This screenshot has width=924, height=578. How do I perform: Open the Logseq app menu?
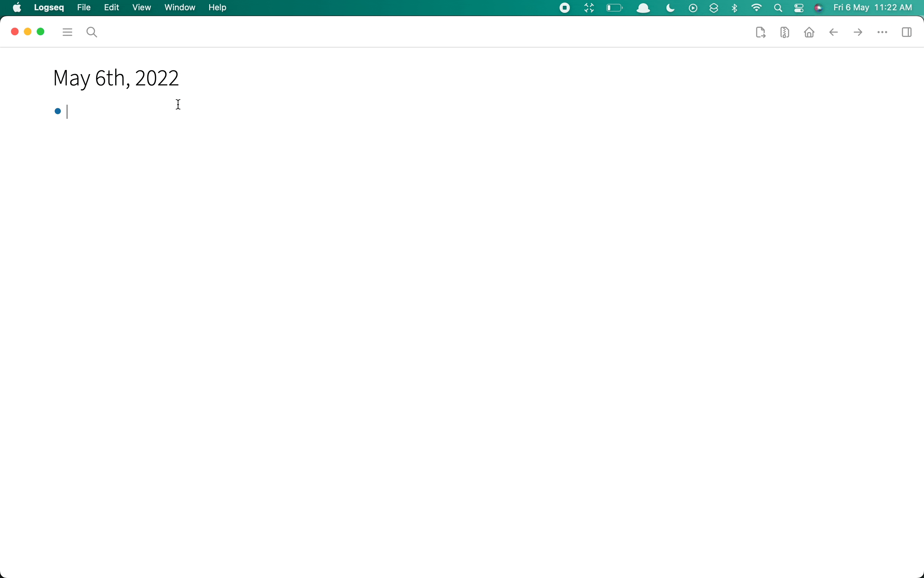pyautogui.click(x=49, y=8)
